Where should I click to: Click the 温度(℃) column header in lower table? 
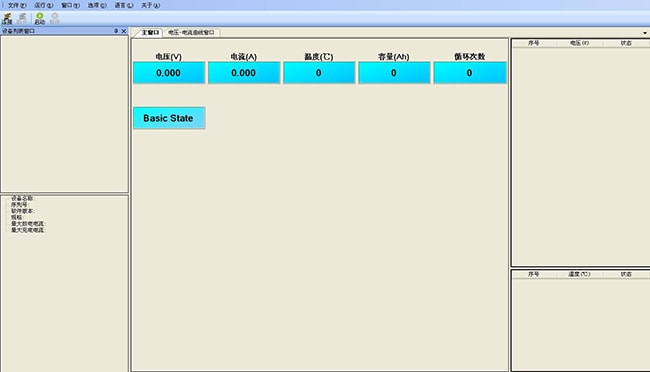(579, 274)
